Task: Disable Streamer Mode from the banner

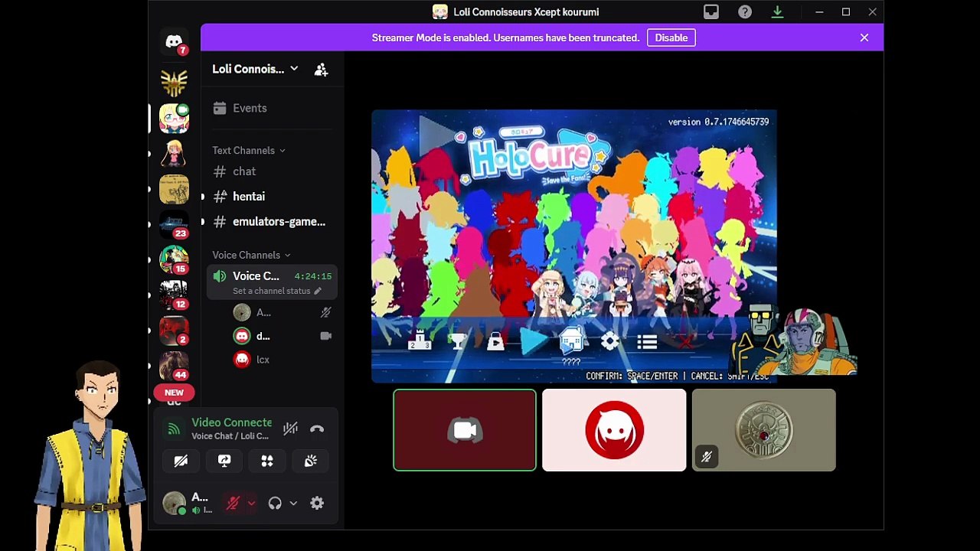Action: coord(671,37)
